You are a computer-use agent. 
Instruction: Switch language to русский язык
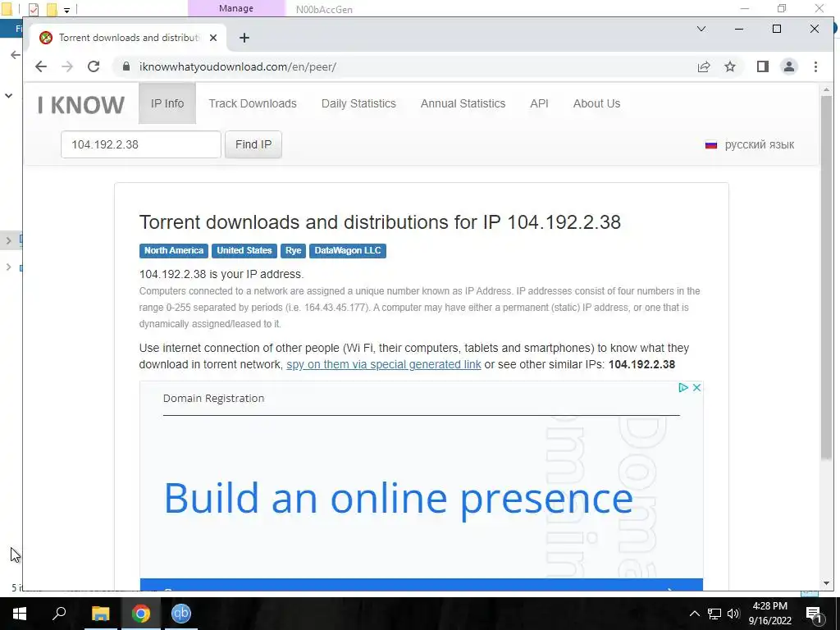pyautogui.click(x=749, y=144)
